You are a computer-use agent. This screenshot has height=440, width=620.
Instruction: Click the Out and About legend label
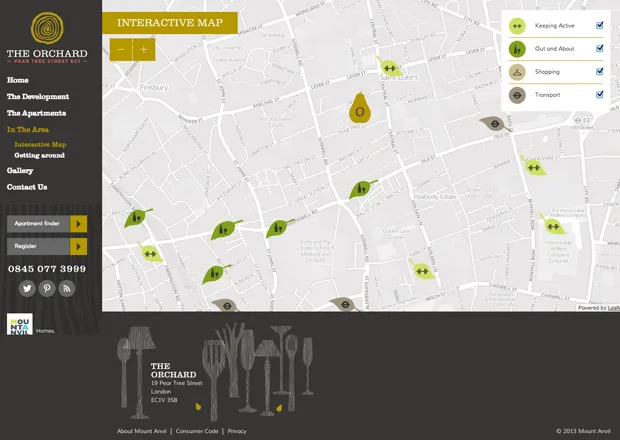point(554,49)
